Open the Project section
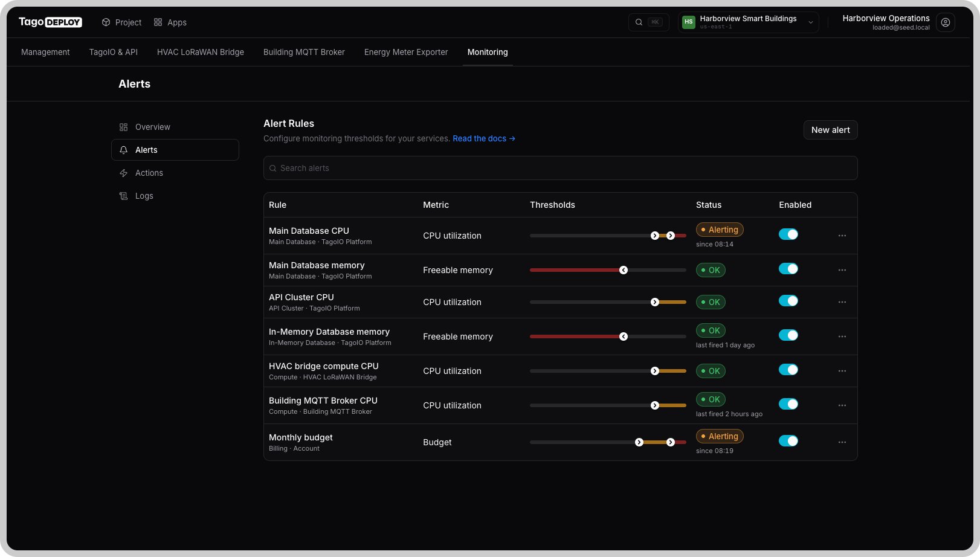This screenshot has width=980, height=557. pyautogui.click(x=121, y=22)
